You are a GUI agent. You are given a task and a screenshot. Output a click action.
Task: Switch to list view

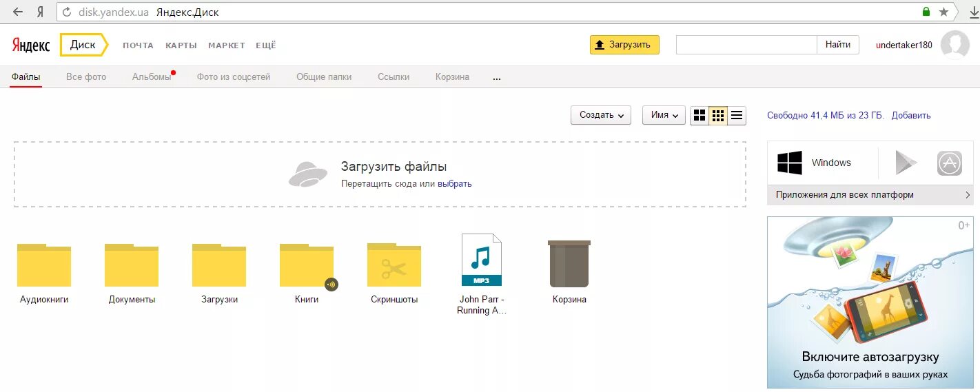[737, 115]
